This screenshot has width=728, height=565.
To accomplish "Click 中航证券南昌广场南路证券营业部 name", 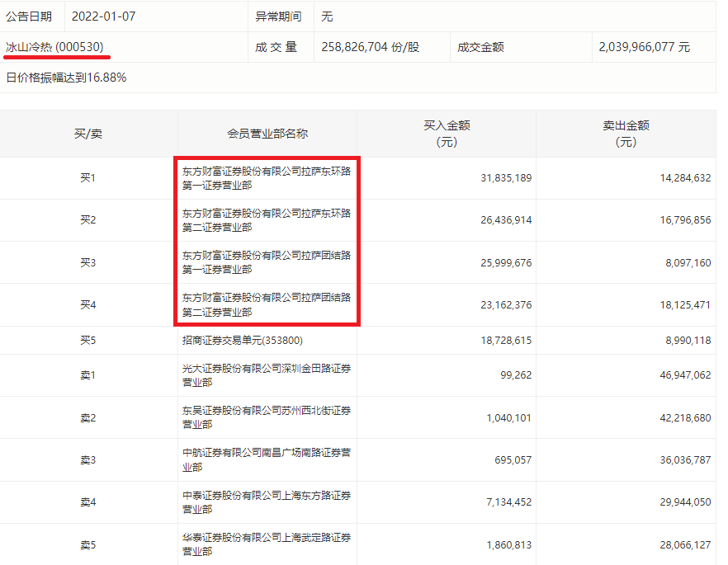I will click(267, 459).
